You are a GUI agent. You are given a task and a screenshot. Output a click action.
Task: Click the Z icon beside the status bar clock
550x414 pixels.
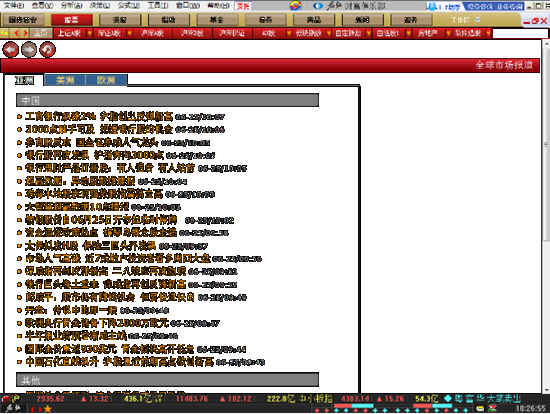coord(492,408)
